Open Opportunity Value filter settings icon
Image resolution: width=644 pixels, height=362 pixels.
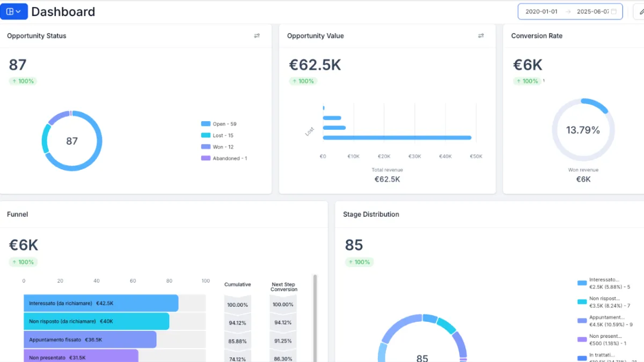point(481,36)
